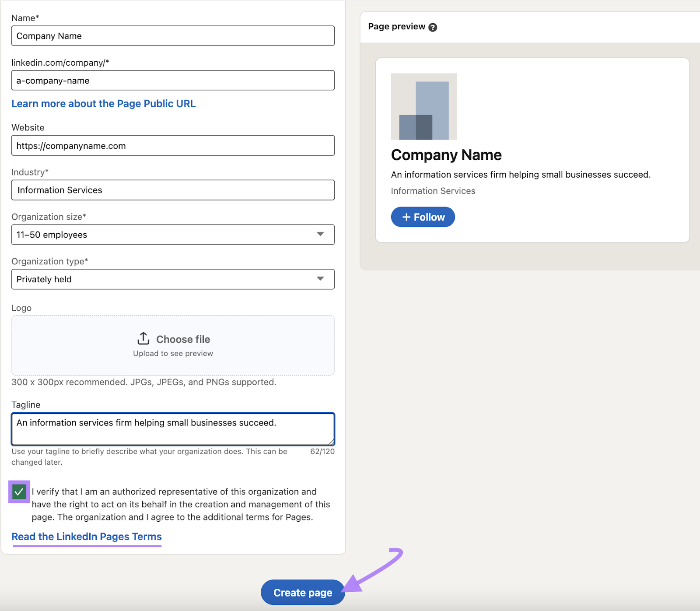
Task: Click the plus icon on the Follow button
Action: [407, 217]
